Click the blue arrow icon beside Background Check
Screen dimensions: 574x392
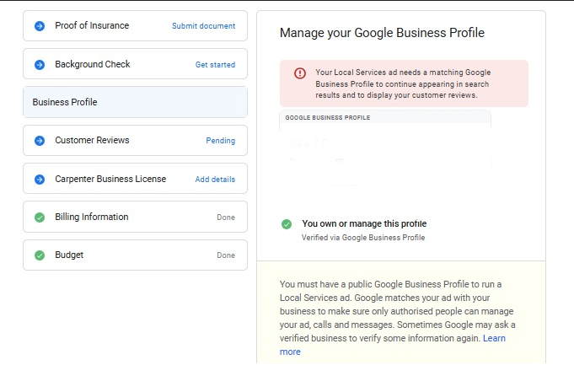point(40,65)
